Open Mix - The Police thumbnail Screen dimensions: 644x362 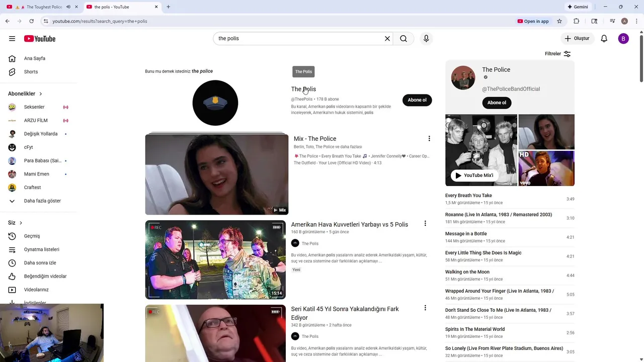pyautogui.click(x=217, y=174)
